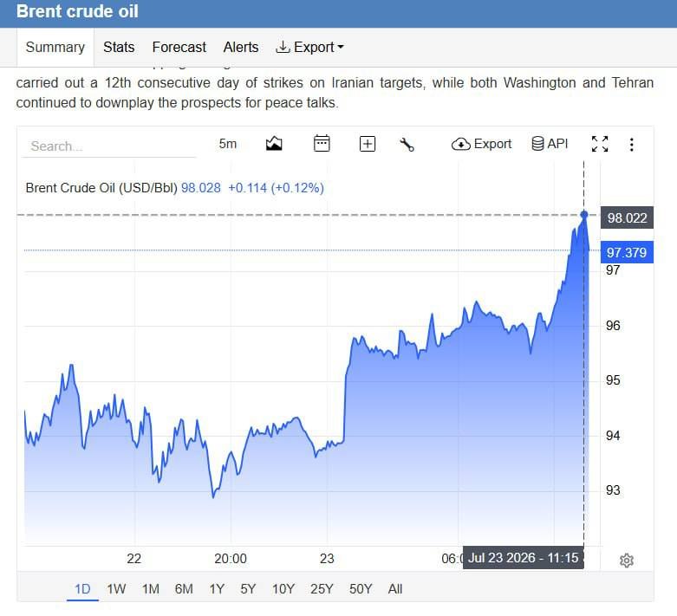677x616 pixels.
Task: Open the chart type icon
Action: tap(274, 144)
